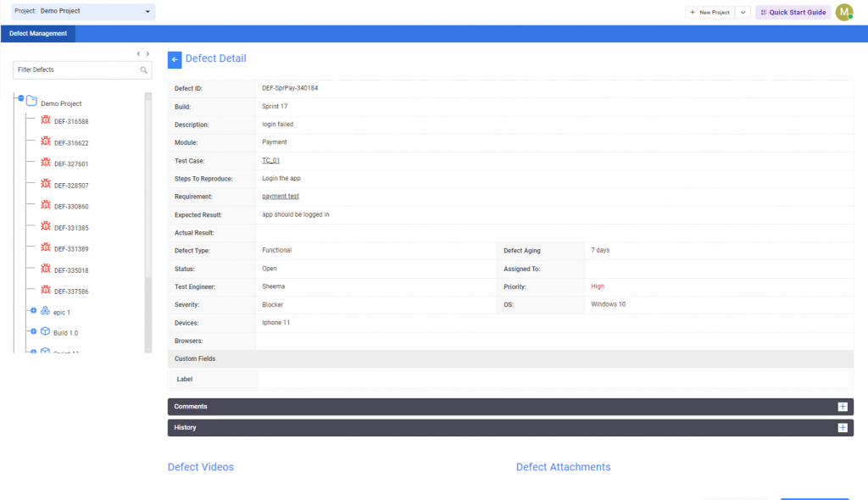Click the back arrow beside Defect Detail

(175, 60)
